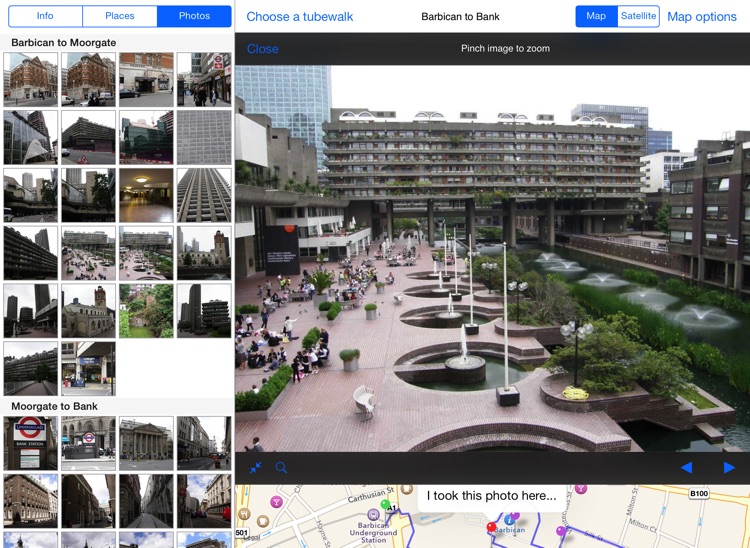Image resolution: width=750 pixels, height=548 pixels.
Task: Open upward view of concrete tower thumbnail
Action: click(204, 195)
